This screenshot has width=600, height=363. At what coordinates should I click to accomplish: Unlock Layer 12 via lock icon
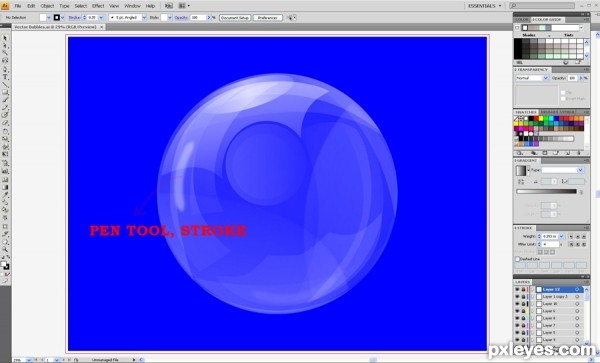point(523,290)
